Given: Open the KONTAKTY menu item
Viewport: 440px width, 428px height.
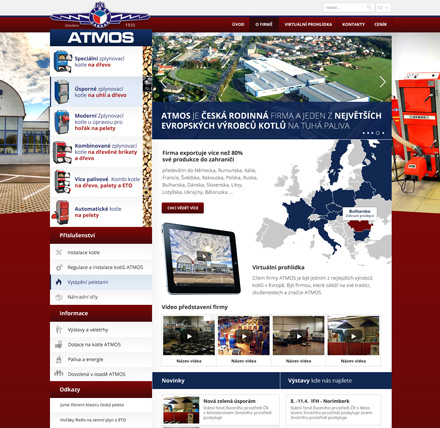Looking at the screenshot, I should pyautogui.click(x=353, y=24).
